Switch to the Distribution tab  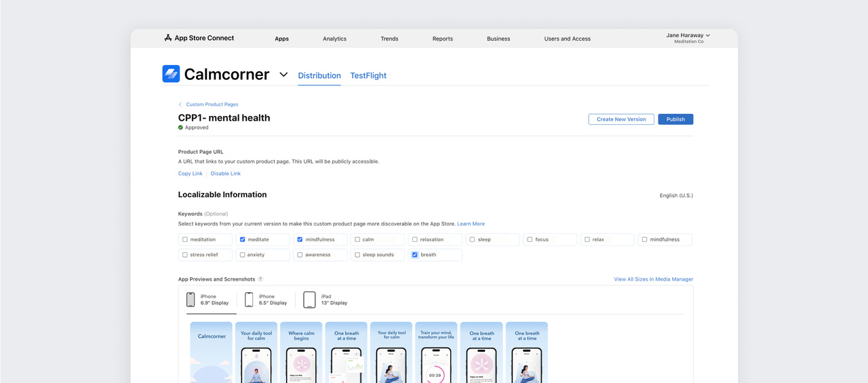tap(319, 75)
